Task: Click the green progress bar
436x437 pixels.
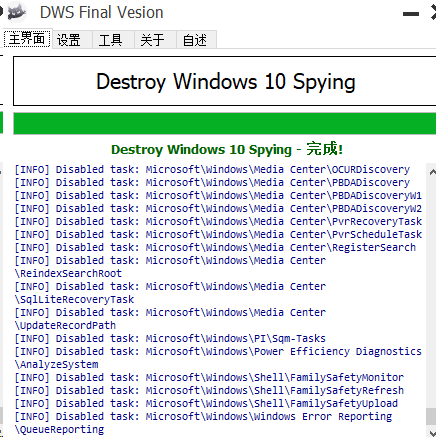Action: pos(225,123)
